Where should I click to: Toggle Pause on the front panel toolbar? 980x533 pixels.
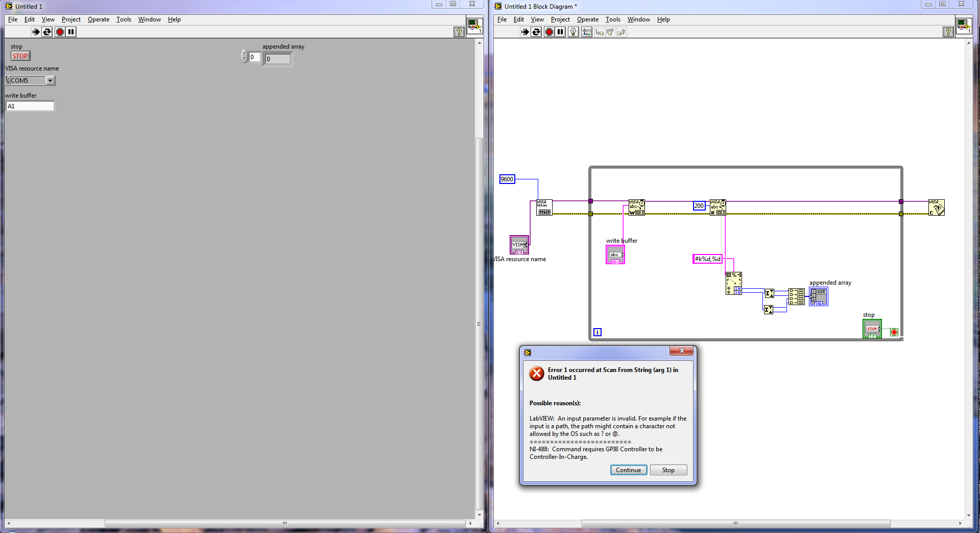pyautogui.click(x=71, y=32)
